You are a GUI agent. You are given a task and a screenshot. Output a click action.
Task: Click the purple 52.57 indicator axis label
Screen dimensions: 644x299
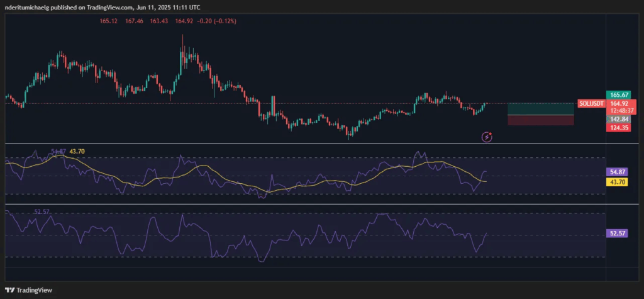pos(617,233)
